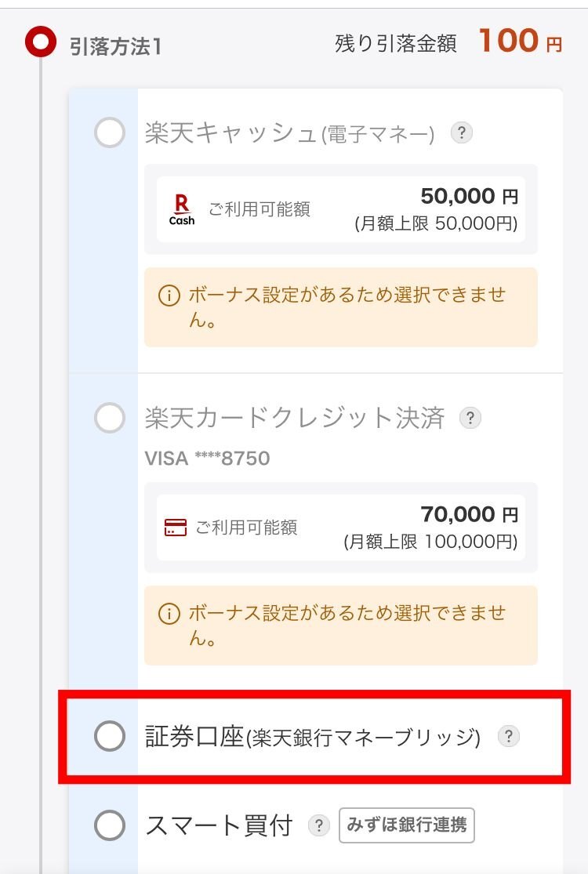Click the VISA ****8750 card number text
This screenshot has height=874, width=588.
pyautogui.click(x=207, y=459)
